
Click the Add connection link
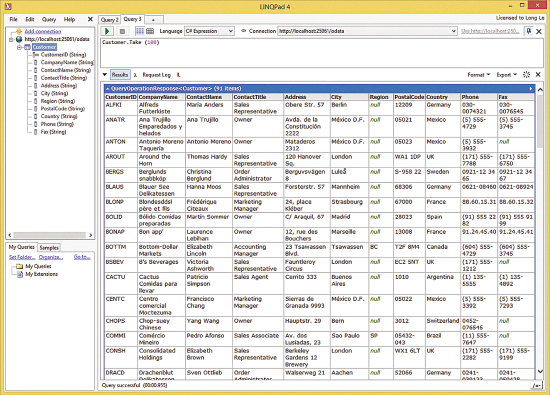[x=43, y=32]
